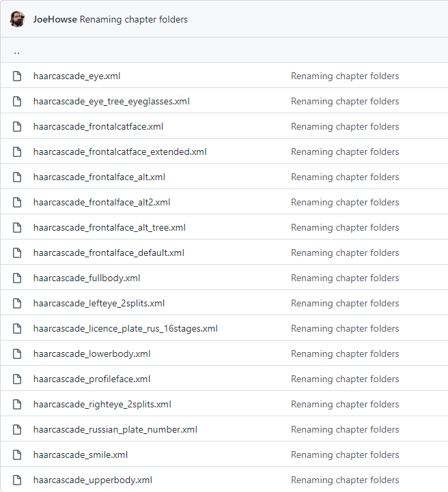
Task: Open commit message in haarcascade_eye.xml row
Action: [345, 76]
